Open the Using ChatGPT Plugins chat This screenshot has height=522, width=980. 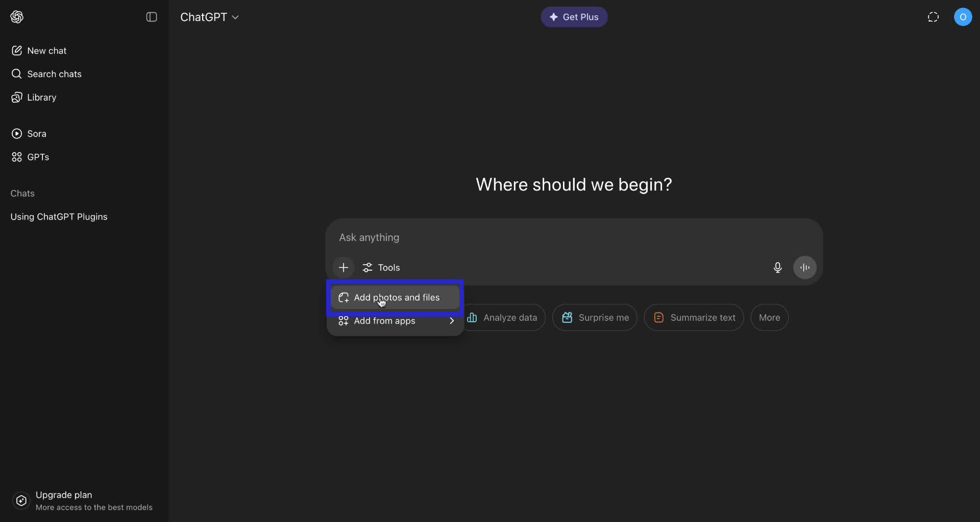click(x=59, y=217)
